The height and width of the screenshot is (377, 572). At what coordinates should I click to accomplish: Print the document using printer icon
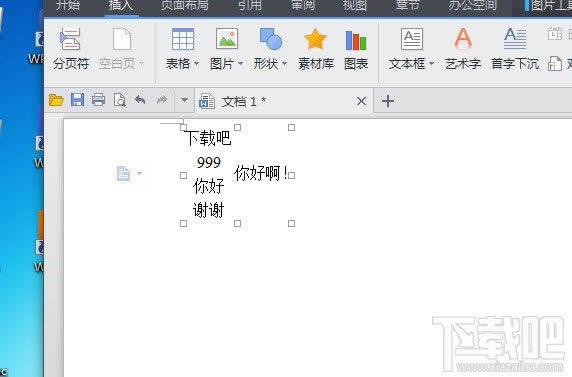click(x=98, y=100)
